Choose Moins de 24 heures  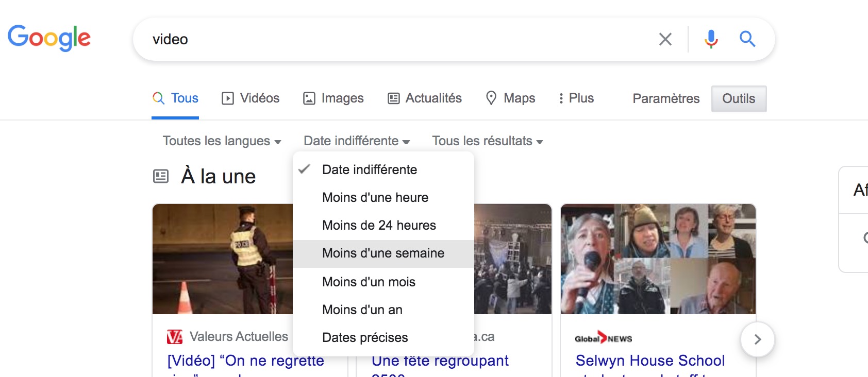pyautogui.click(x=383, y=225)
